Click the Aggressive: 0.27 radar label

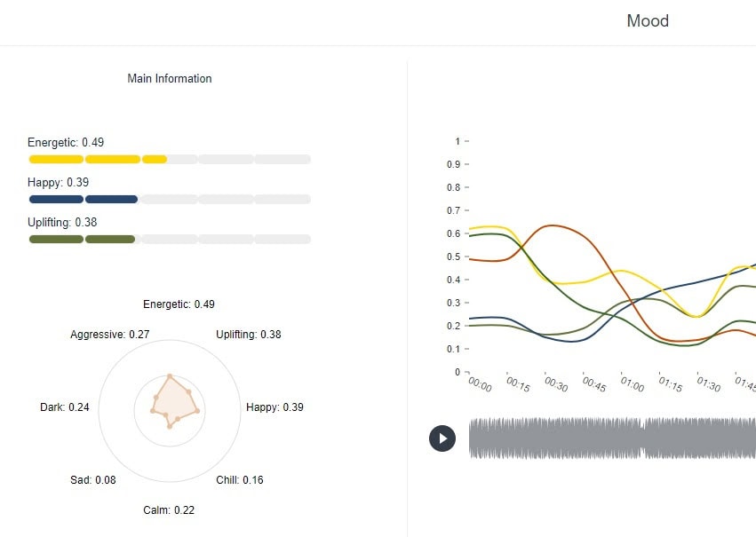(110, 335)
